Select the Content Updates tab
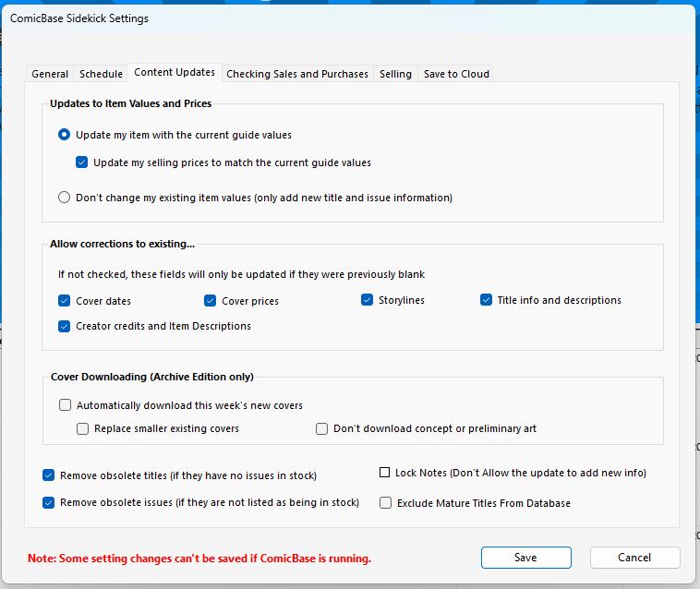Screen dimensions: 700x589 [175, 72]
